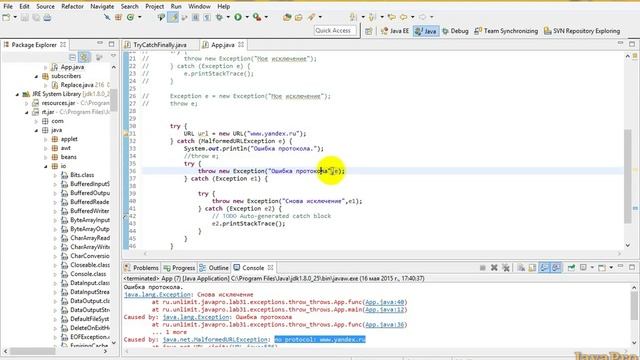The width and height of the screenshot is (640, 360).
Task: Click Last Edit Location icon
Action: (391, 17)
